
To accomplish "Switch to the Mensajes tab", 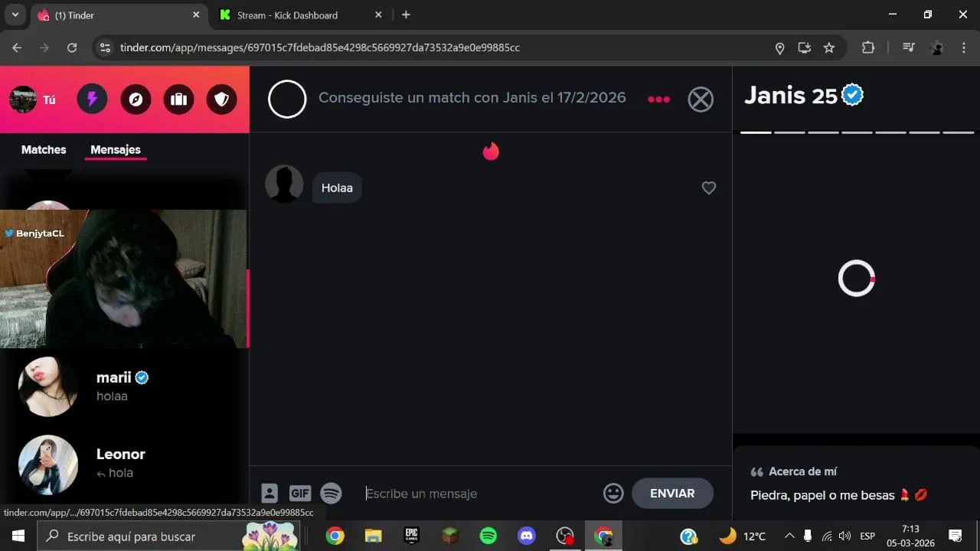I will click(x=116, y=150).
